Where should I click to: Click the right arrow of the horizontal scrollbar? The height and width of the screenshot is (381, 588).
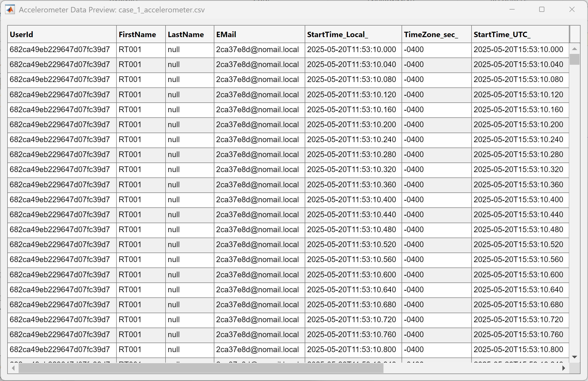[564, 368]
